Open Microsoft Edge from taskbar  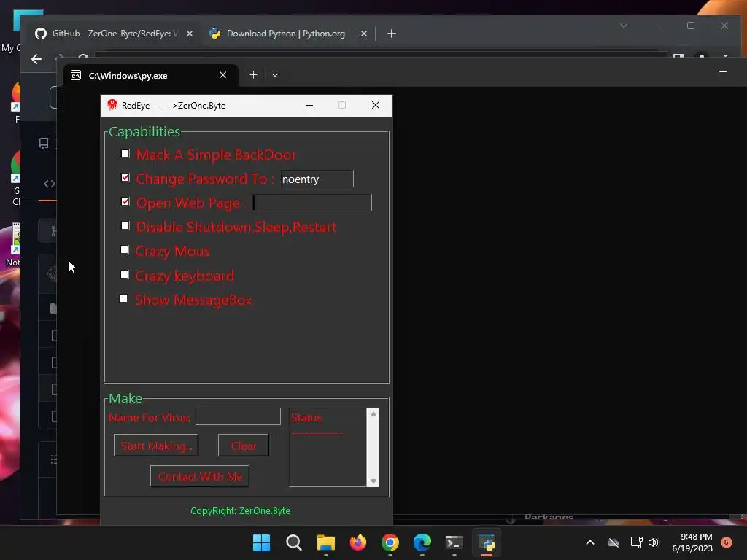422,542
